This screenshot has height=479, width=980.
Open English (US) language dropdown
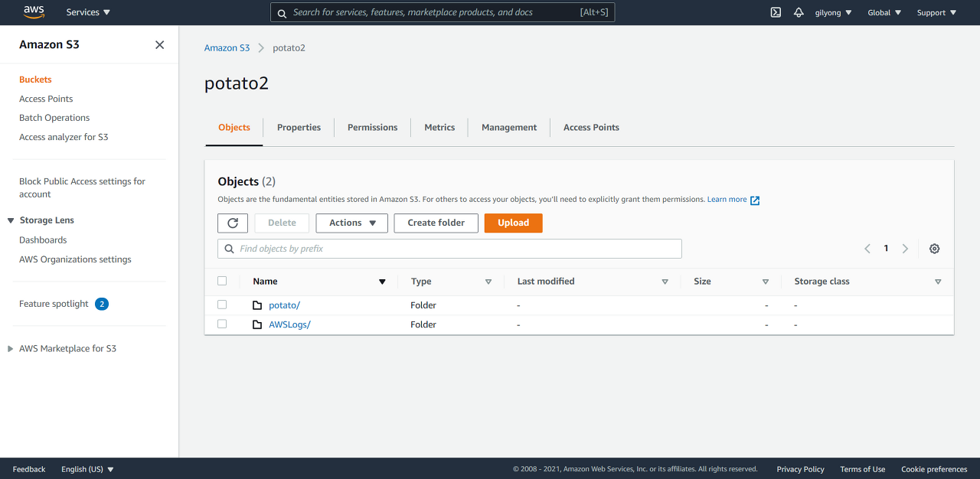[x=87, y=469]
